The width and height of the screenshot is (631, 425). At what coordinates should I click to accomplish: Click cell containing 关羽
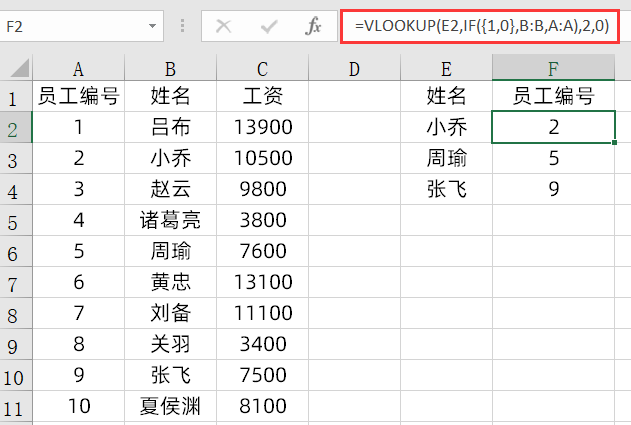[x=171, y=344]
